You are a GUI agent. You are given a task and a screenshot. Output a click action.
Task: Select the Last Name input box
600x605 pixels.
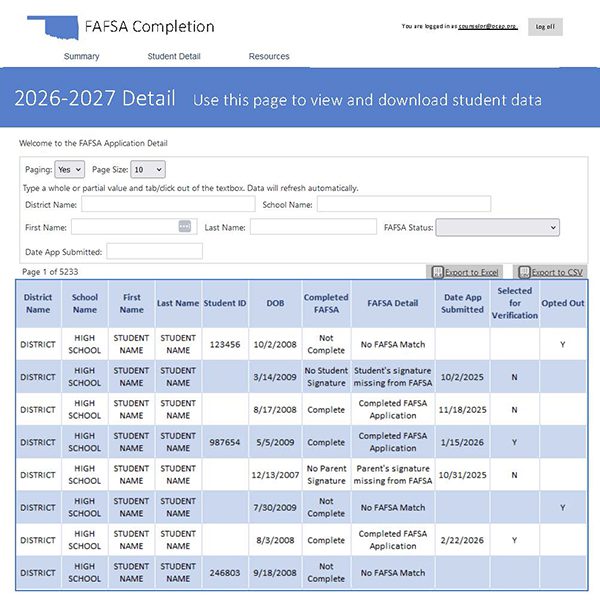point(313,227)
